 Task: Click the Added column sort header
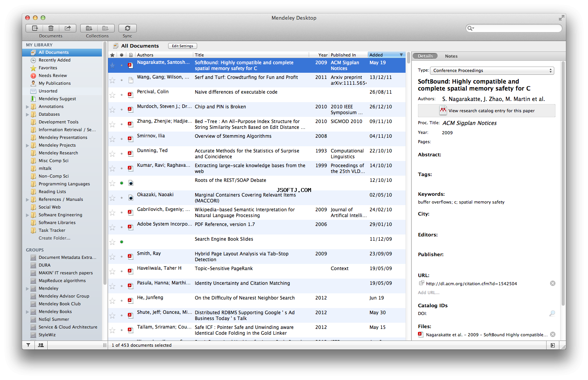pos(386,55)
